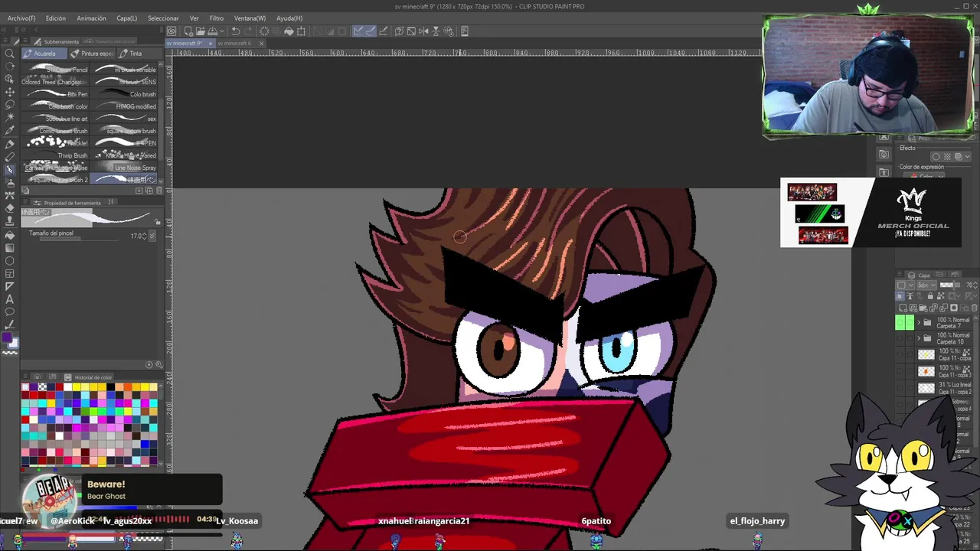Viewport: 980px width, 551px height.
Task: Select the Lasso selection tool
Action: (x=9, y=105)
